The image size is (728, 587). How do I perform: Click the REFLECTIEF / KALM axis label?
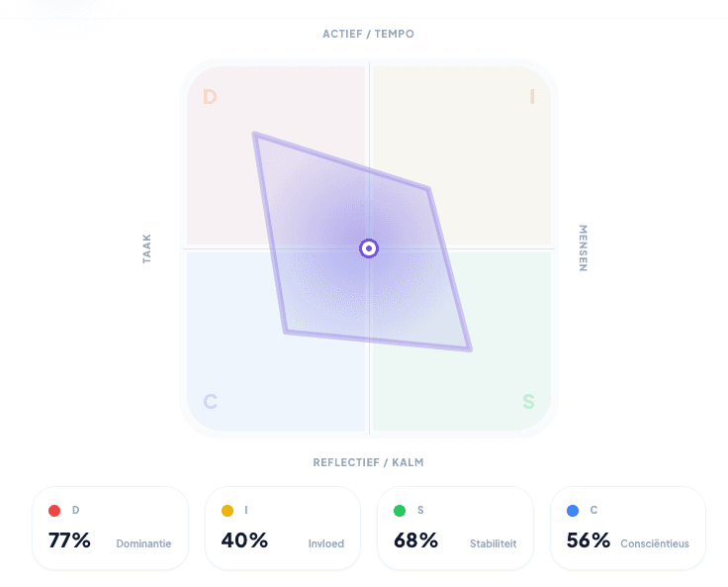click(x=368, y=462)
